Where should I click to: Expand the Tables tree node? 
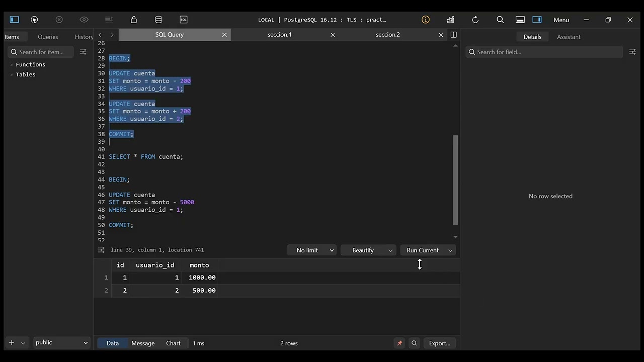(12, 75)
